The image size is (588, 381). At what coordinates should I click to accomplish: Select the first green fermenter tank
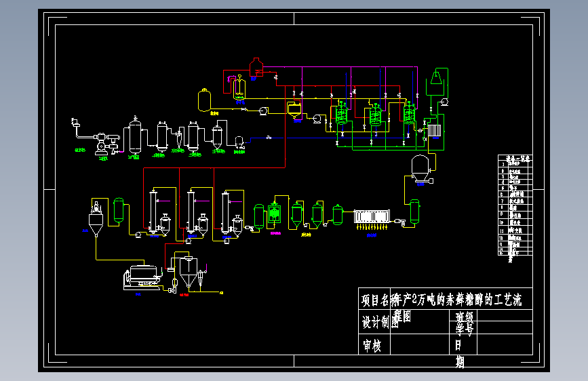(x=341, y=113)
